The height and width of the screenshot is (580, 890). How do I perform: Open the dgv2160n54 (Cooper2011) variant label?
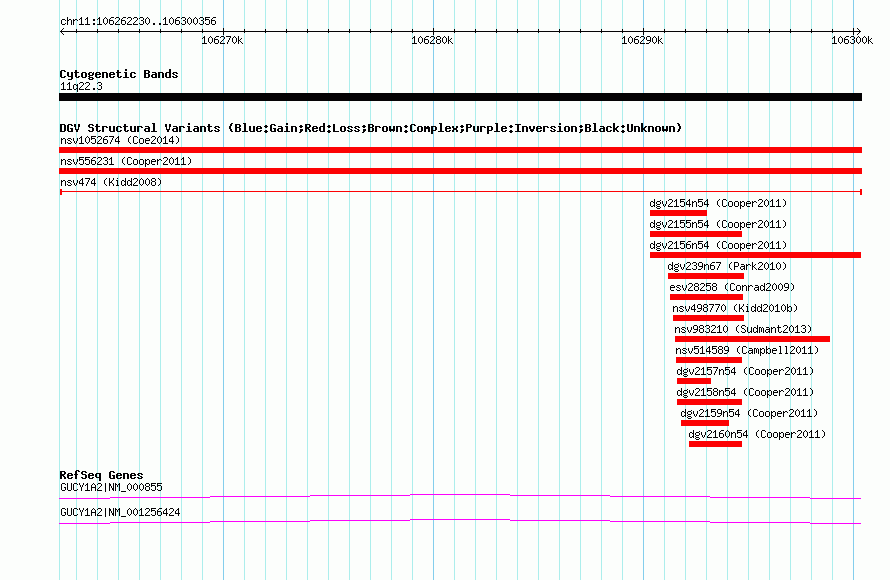[x=757, y=434]
